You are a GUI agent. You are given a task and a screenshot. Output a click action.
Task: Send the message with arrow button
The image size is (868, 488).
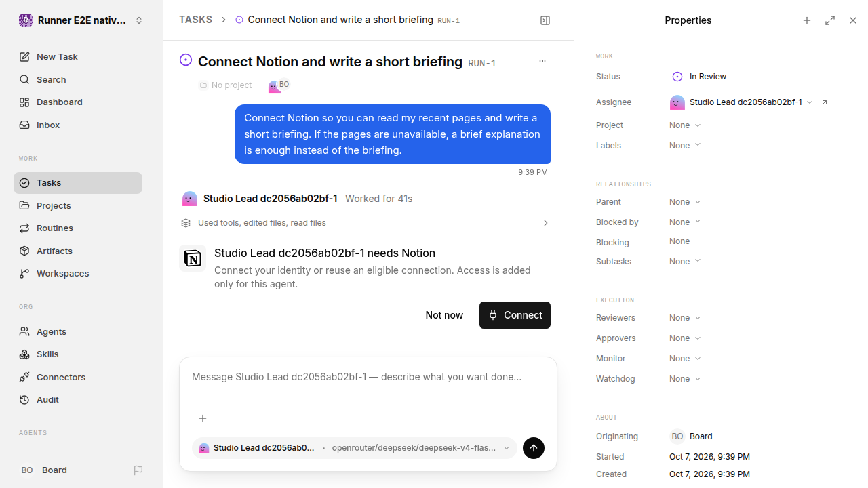pos(534,448)
